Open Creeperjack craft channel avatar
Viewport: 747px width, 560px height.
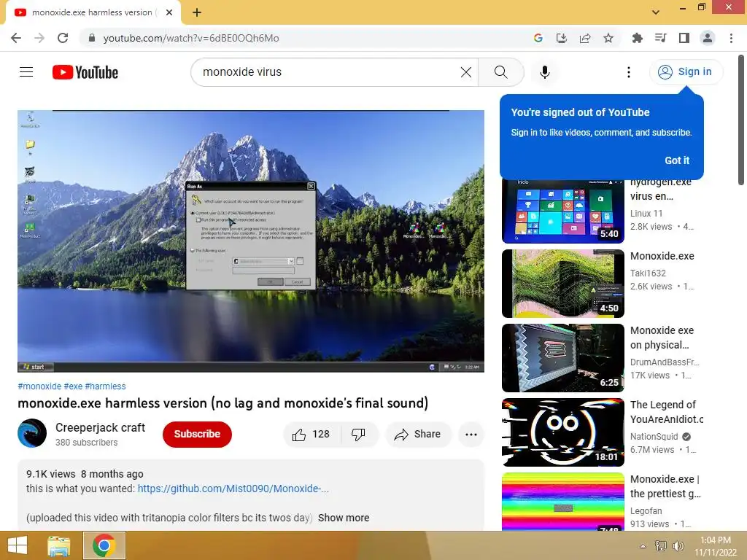32,433
